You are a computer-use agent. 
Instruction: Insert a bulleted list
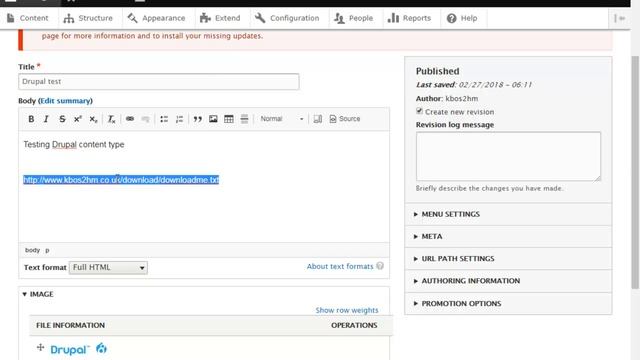164,119
